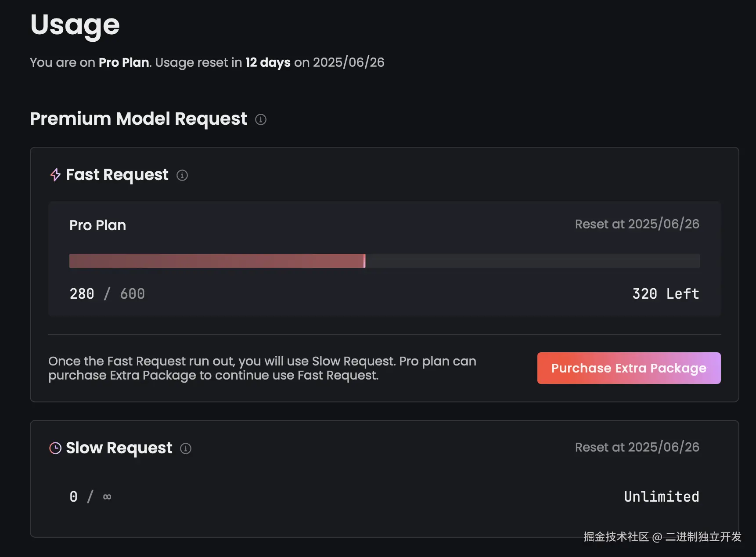Click the Pro Plan label in the usage card
Image resolution: width=756 pixels, height=557 pixels.
pyautogui.click(x=98, y=225)
